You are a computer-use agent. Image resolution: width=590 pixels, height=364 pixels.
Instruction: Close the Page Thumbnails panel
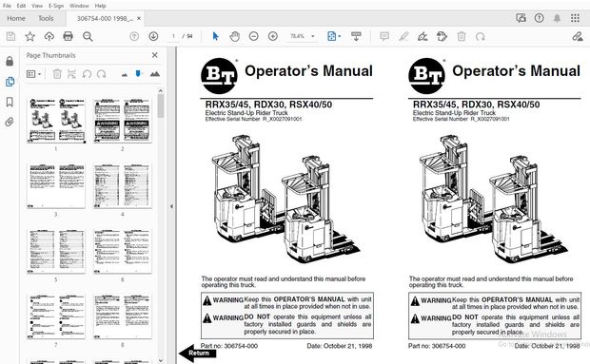click(155, 55)
